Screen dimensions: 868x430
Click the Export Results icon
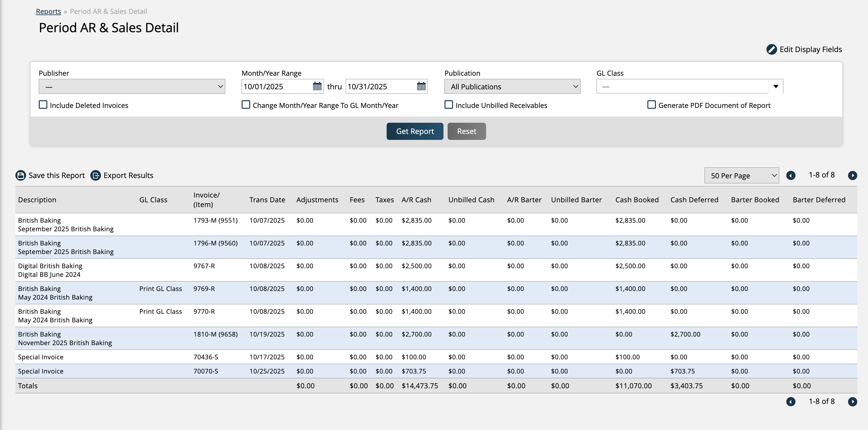[x=96, y=175]
